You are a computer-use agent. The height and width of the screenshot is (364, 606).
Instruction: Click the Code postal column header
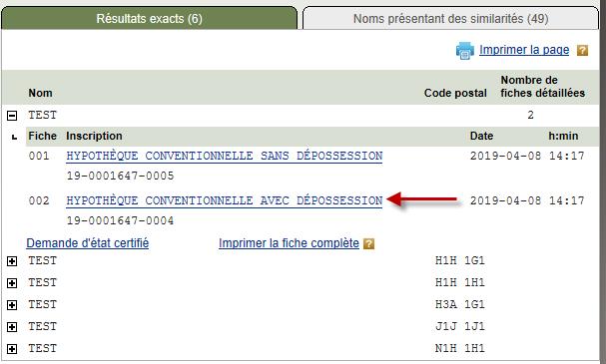[x=455, y=93]
